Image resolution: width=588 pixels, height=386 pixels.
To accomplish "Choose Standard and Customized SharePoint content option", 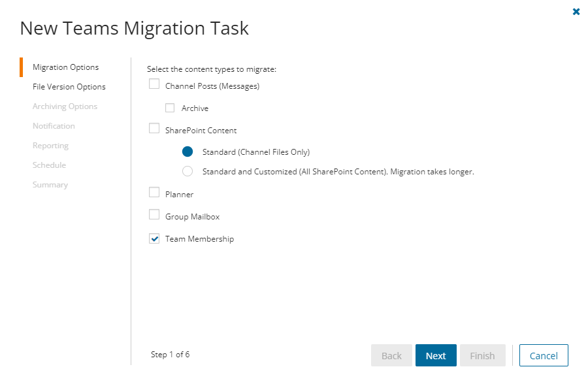I will 188,172.
